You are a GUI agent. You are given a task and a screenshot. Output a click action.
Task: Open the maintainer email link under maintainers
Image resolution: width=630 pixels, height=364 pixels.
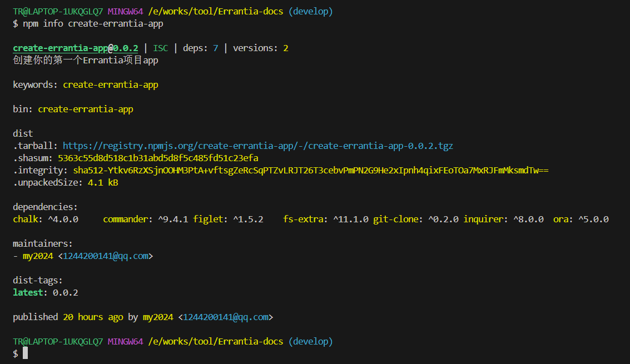(106, 256)
